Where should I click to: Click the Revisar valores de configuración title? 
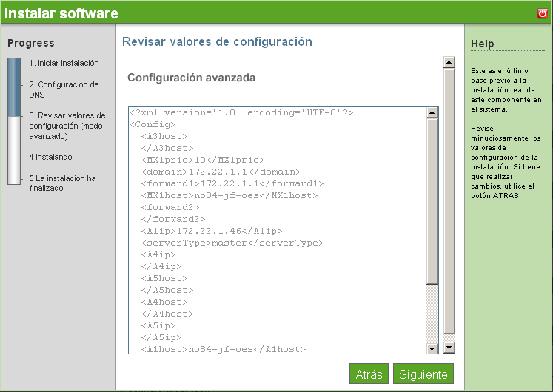click(x=217, y=41)
